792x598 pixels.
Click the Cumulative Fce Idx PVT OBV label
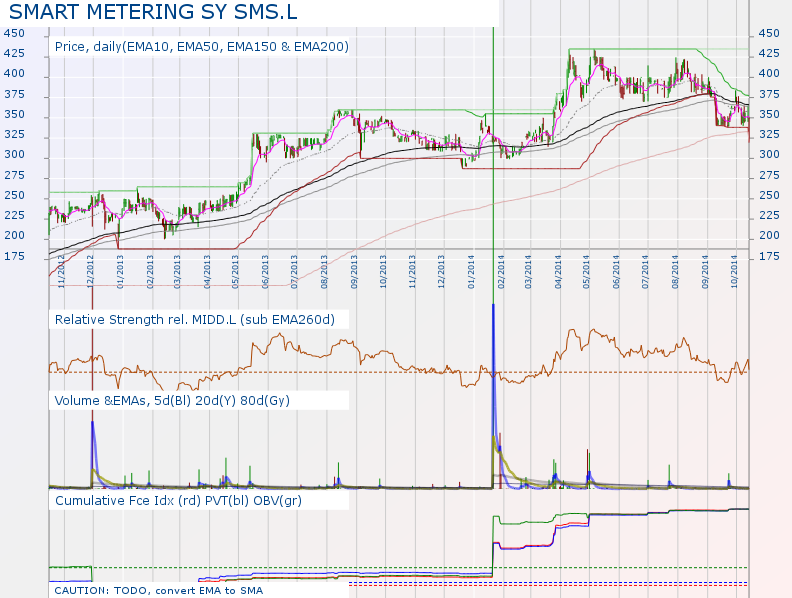(178, 501)
